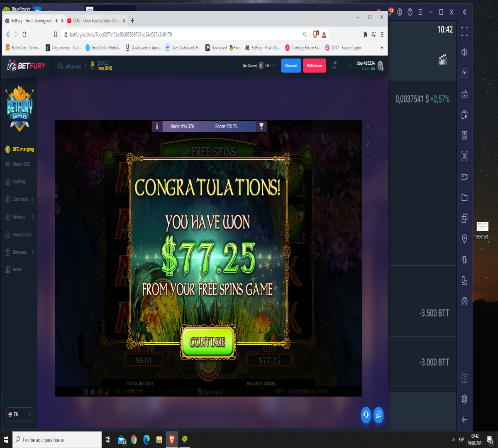
Task: Select Promotions in the sidebar
Action: (18, 235)
